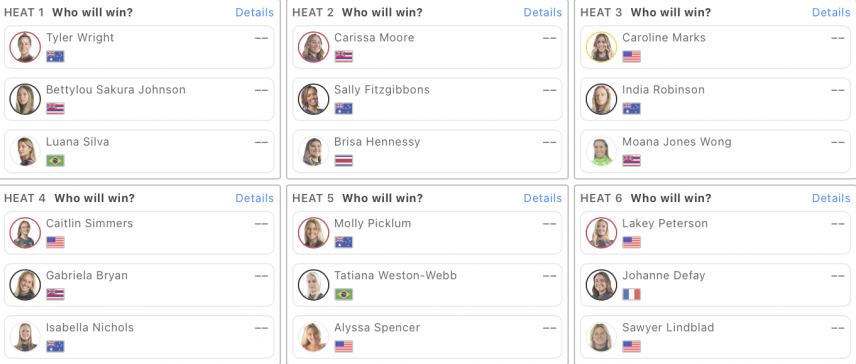Click Carissa Moore's profile picture
856x364 pixels.
click(313, 47)
